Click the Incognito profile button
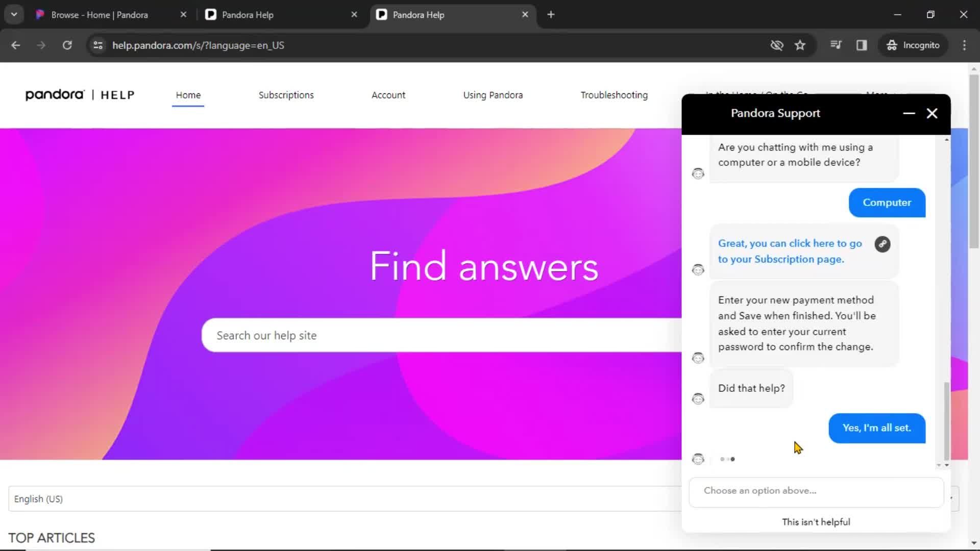The width and height of the screenshot is (980, 551). click(913, 45)
